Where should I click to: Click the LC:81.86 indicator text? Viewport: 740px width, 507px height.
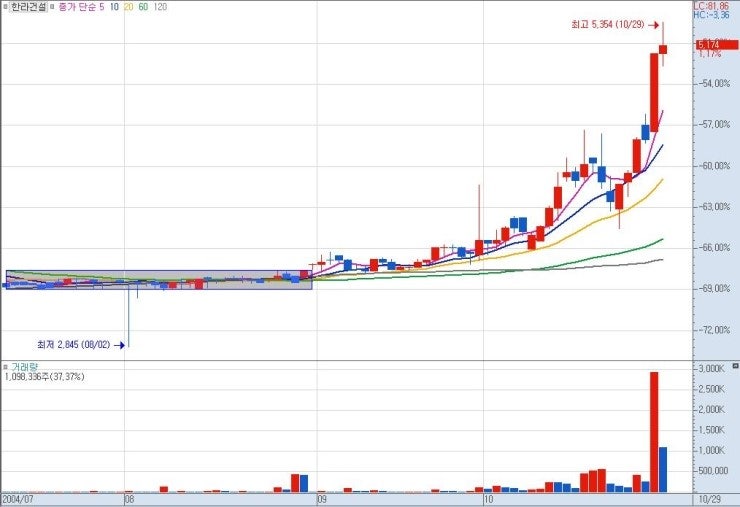(714, 6)
